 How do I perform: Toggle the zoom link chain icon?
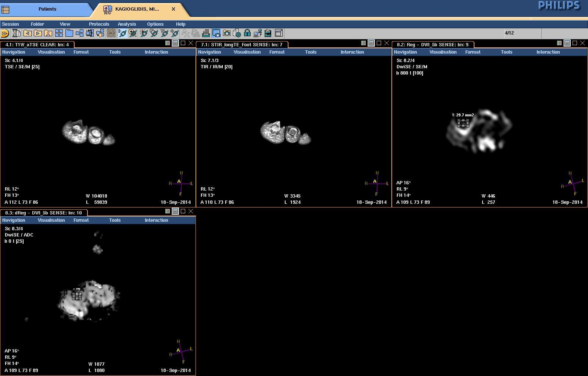[x=133, y=33]
